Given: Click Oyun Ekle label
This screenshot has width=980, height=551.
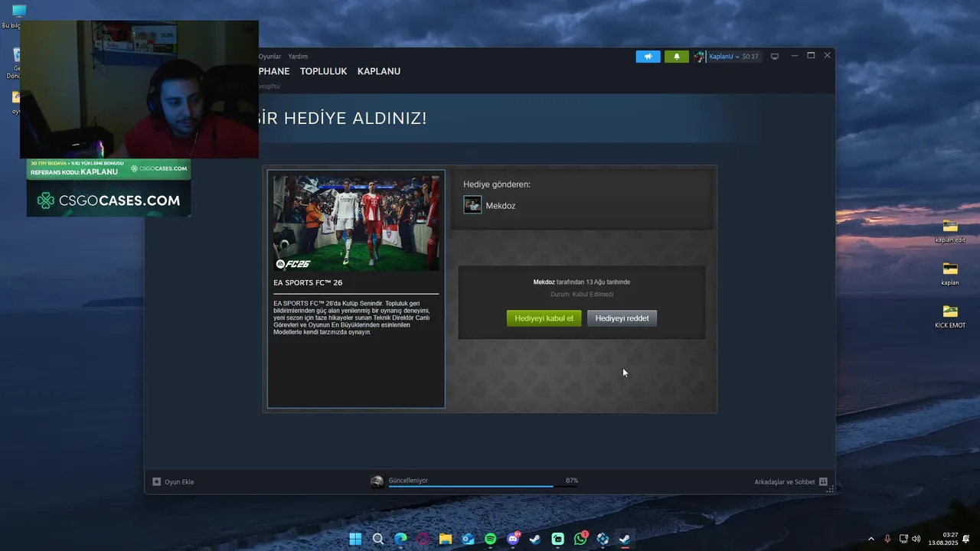Looking at the screenshot, I should (x=179, y=481).
